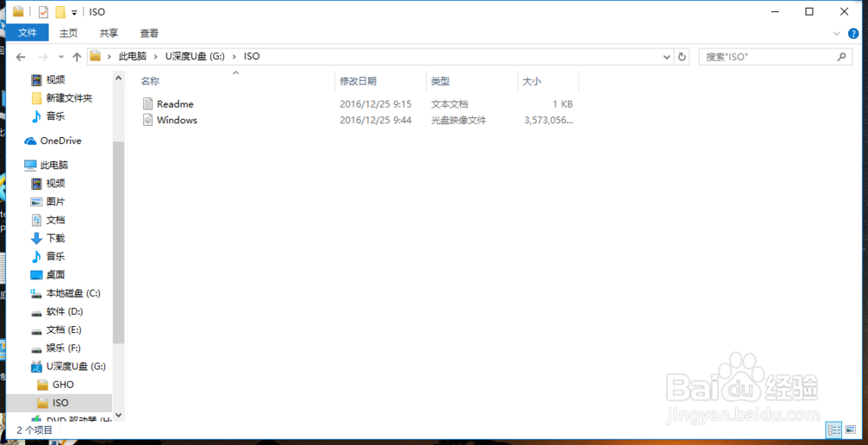The width and height of the screenshot is (868, 445).
Task: Open the GHO folder in navigation tree
Action: [x=63, y=384]
